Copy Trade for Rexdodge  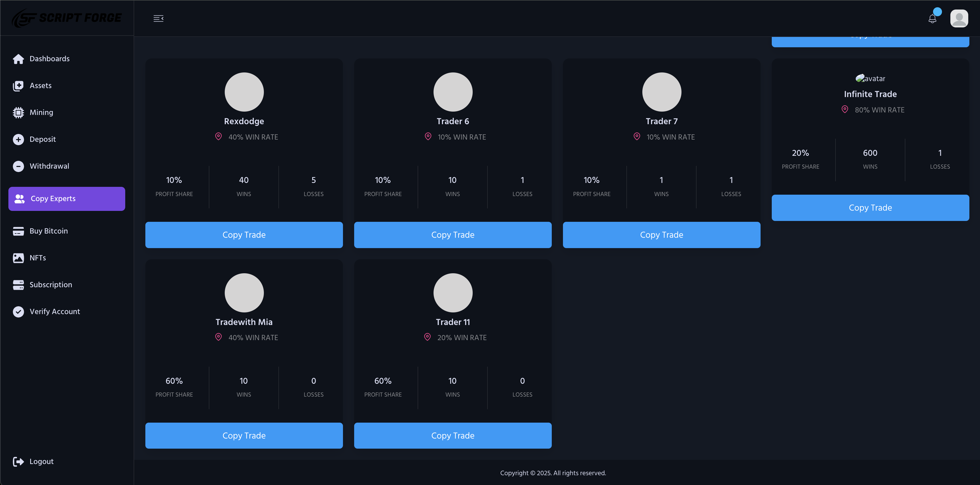pos(244,235)
